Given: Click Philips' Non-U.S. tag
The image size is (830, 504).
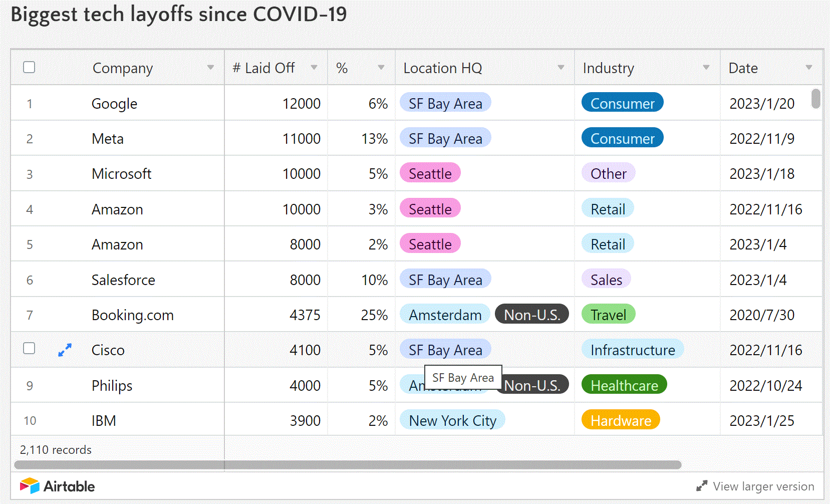Looking at the screenshot, I should click(x=535, y=385).
